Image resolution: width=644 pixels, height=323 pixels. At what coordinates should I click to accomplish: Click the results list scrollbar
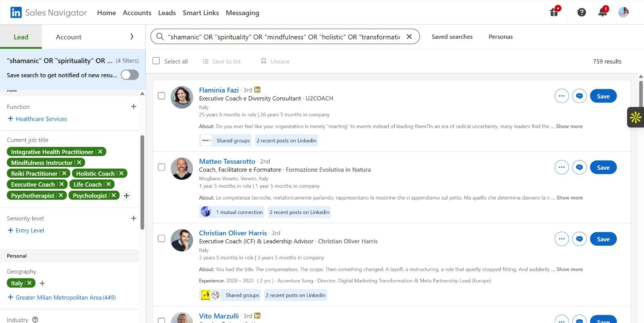[641, 93]
